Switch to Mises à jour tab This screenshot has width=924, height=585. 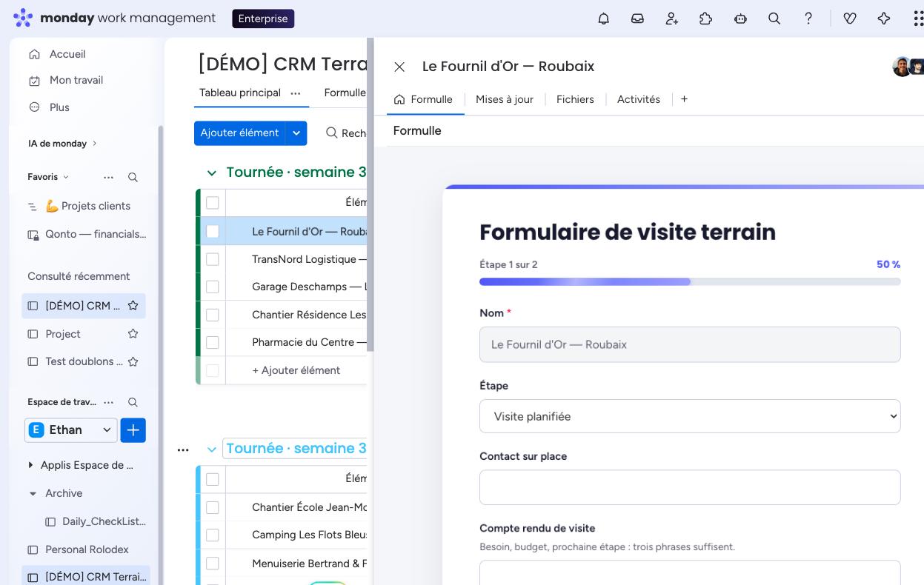pyautogui.click(x=505, y=99)
